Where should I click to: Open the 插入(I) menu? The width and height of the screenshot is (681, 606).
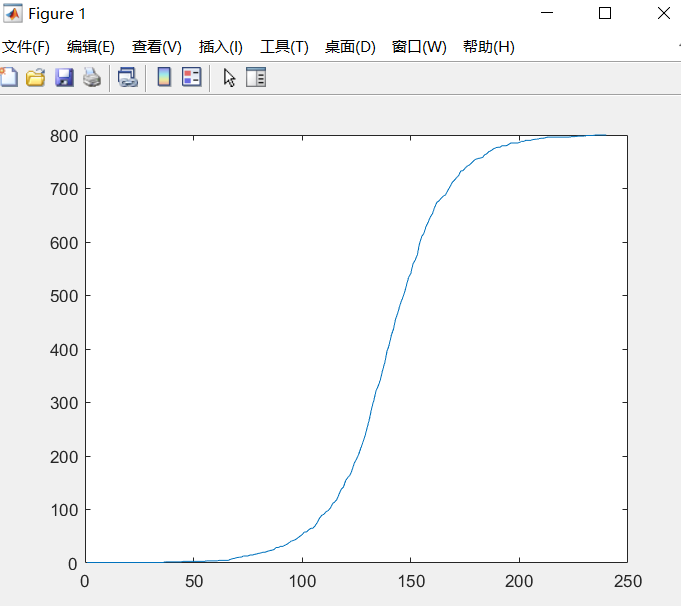221,46
